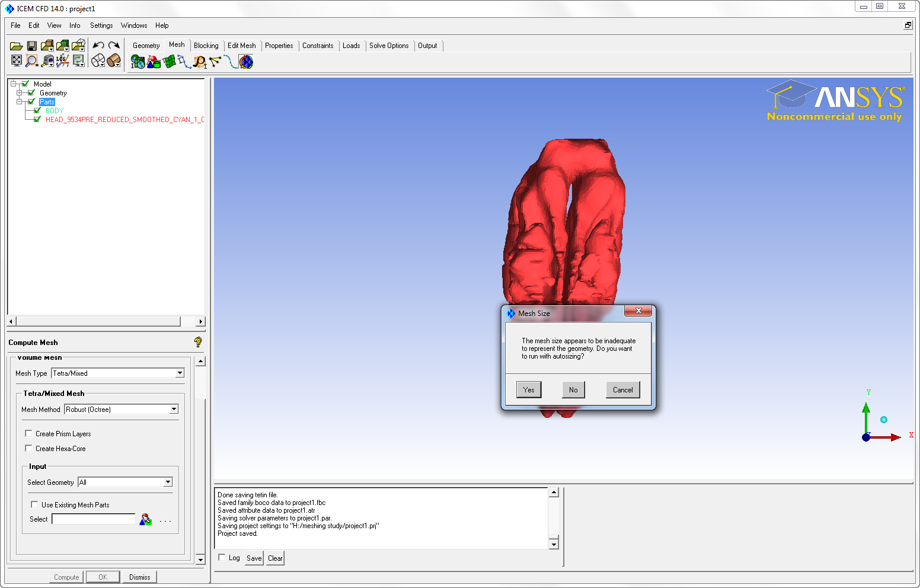Toggle the HEAD_9534PRE part checkbox
The height and width of the screenshot is (588, 920).
coord(37,119)
